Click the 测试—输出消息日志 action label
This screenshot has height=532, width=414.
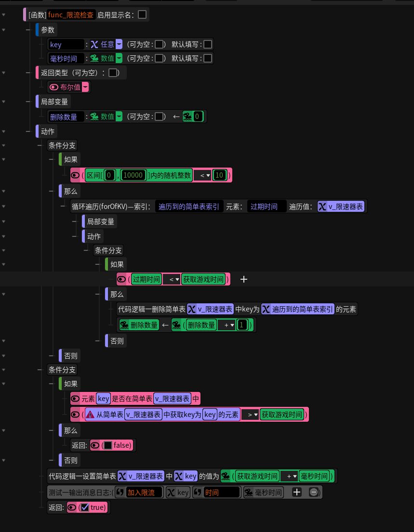pyautogui.click(x=80, y=493)
